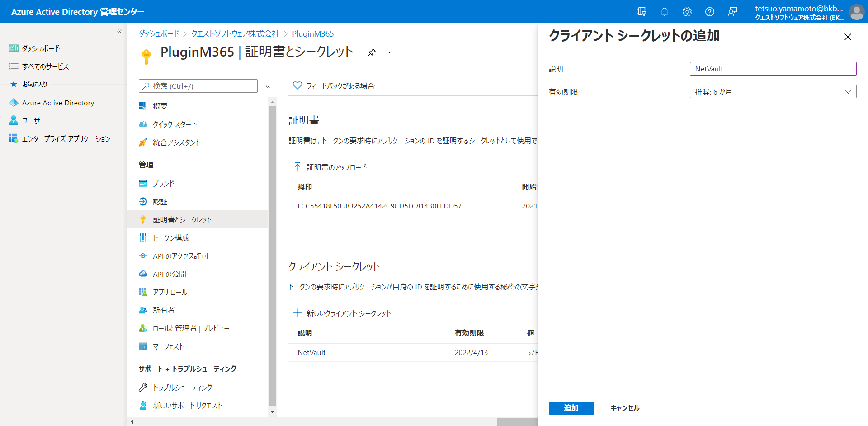
Task: Open portal settings gear icon
Action: pos(687,12)
